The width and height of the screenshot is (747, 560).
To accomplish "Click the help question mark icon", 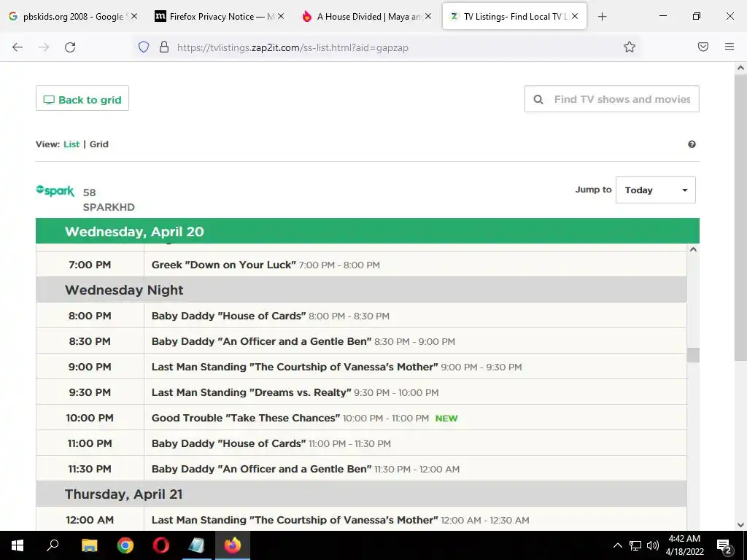I will coord(692,144).
